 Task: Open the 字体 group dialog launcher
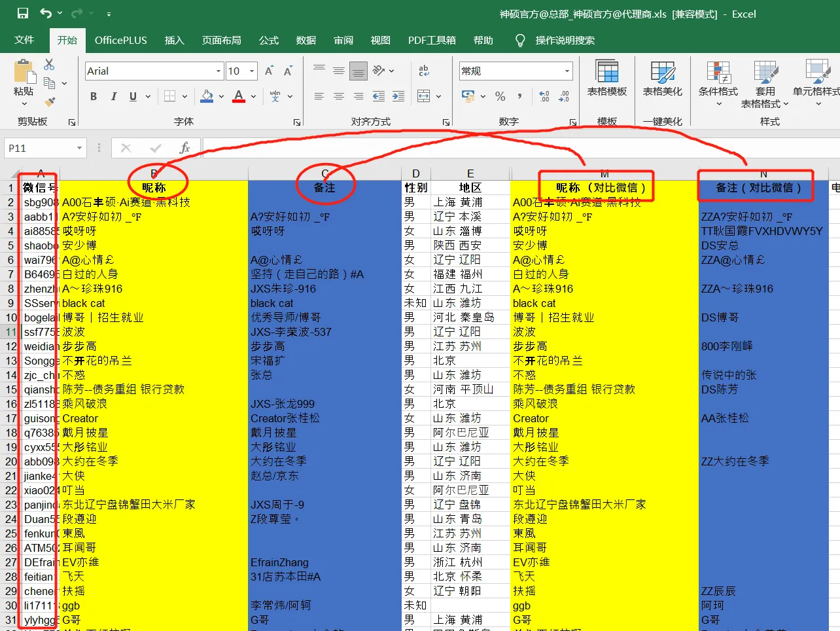[x=297, y=122]
